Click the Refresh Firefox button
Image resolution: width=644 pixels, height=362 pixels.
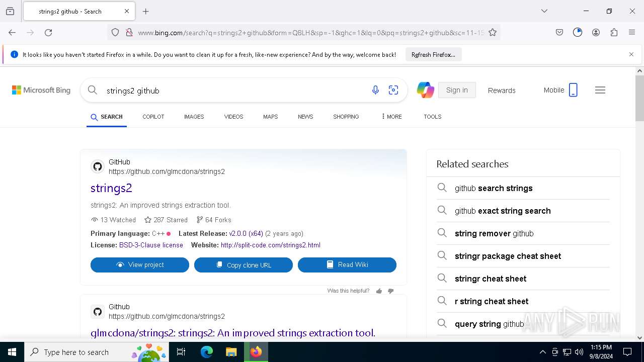pyautogui.click(x=433, y=55)
